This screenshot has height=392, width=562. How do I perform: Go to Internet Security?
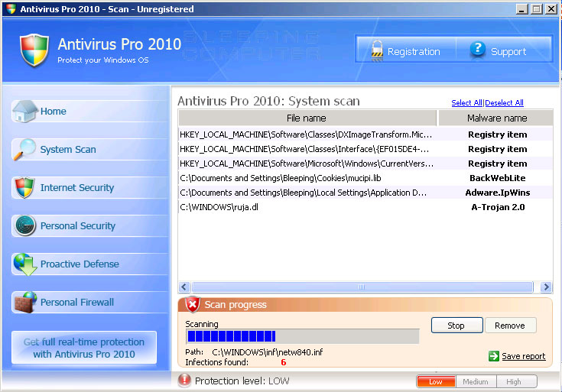[x=89, y=187]
